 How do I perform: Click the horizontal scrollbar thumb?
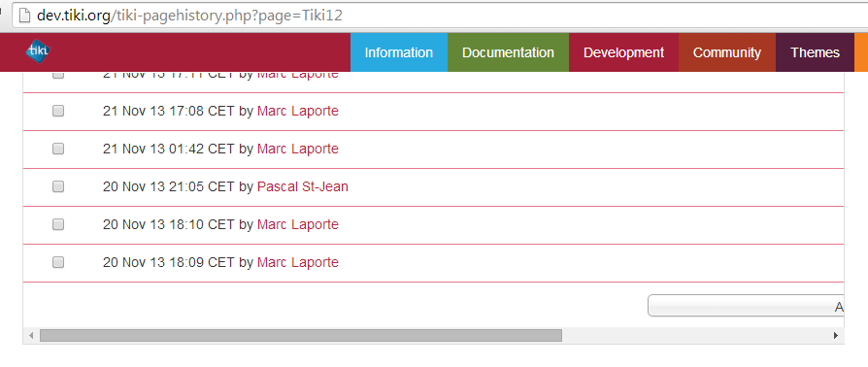(301, 336)
